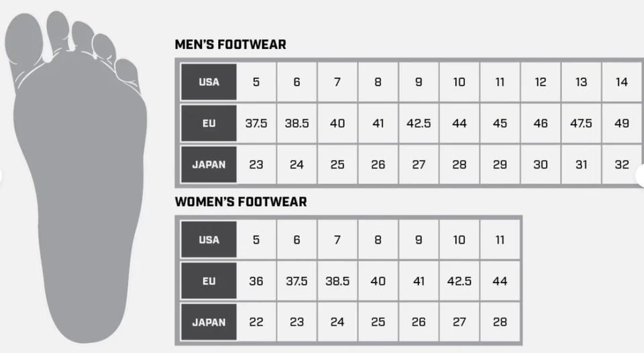Select women's EU size 44 cell
644x353 pixels.
tap(500, 281)
